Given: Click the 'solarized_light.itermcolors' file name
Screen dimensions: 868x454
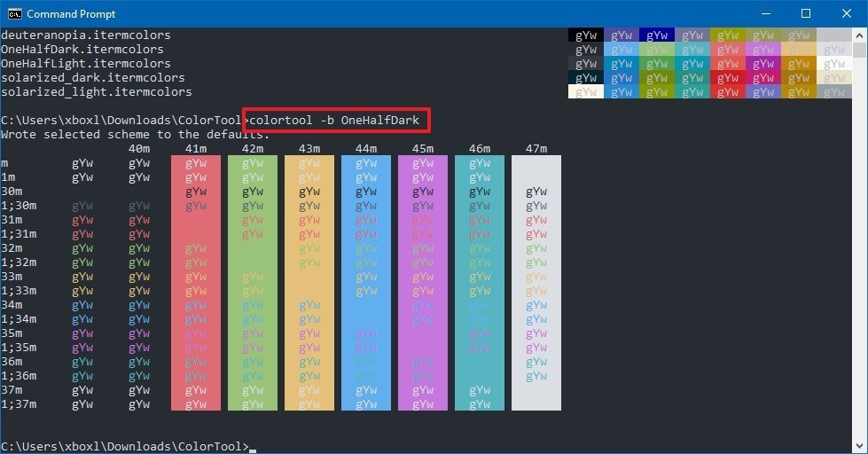Looking at the screenshot, I should [97, 92].
